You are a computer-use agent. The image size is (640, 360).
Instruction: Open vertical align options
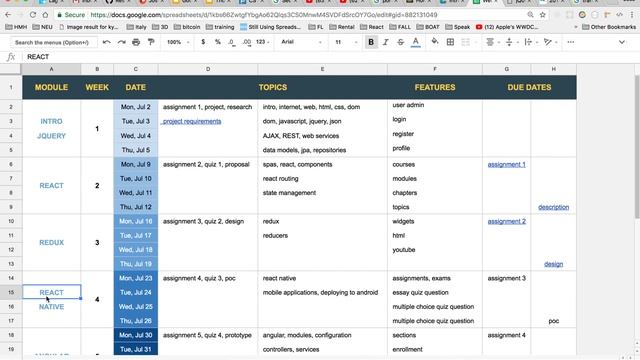coord(511,42)
